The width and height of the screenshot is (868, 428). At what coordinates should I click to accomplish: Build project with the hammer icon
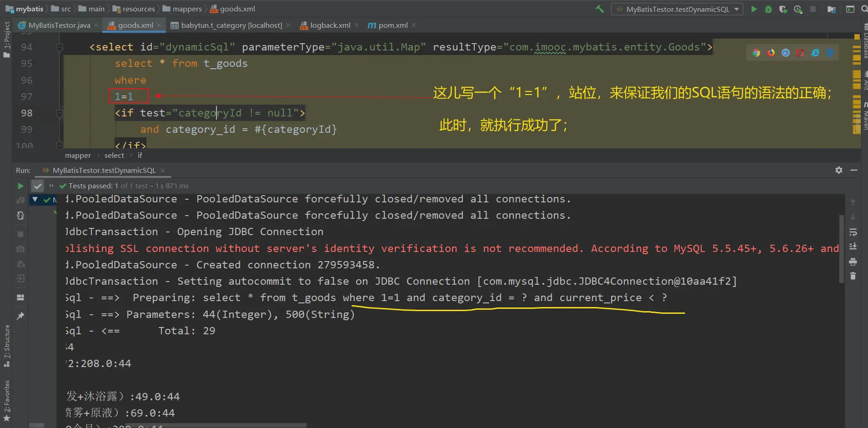(x=600, y=9)
